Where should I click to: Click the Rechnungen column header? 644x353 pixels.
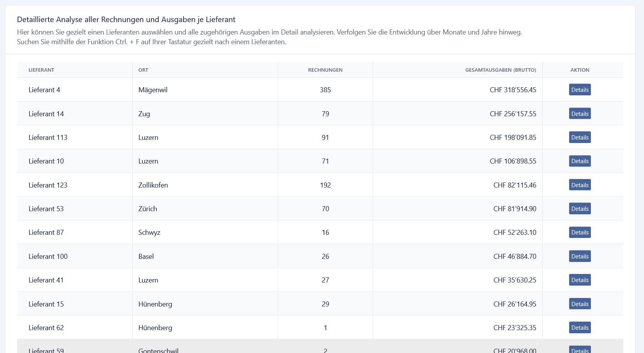[325, 70]
